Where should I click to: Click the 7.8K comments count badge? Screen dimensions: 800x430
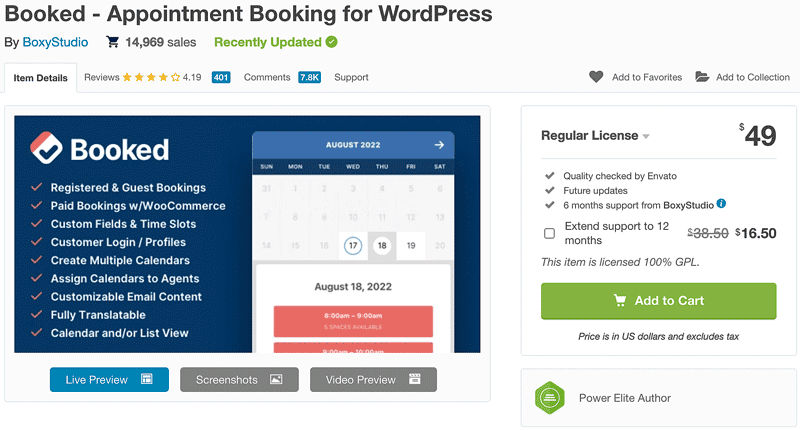tap(309, 78)
